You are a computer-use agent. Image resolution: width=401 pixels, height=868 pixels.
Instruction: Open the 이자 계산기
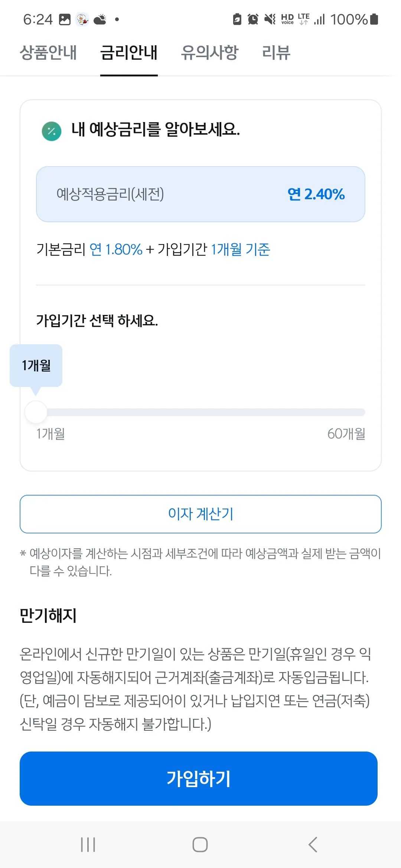click(200, 514)
